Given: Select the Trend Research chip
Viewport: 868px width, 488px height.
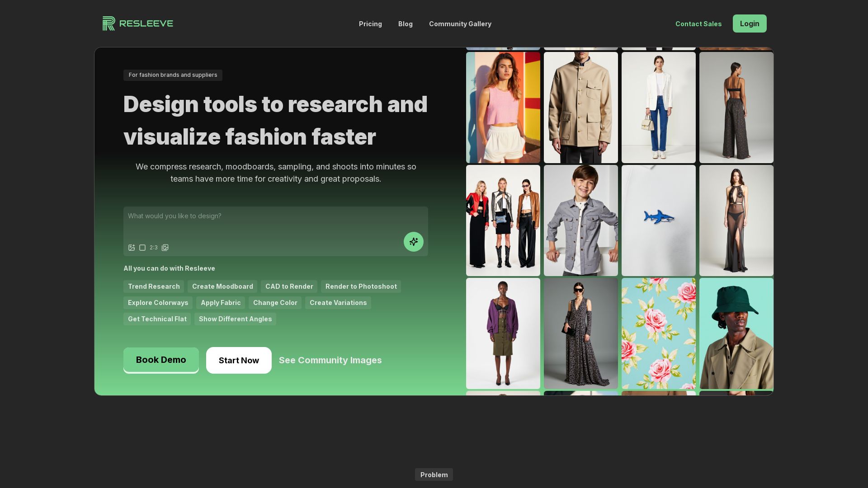Looking at the screenshot, I should [154, 286].
